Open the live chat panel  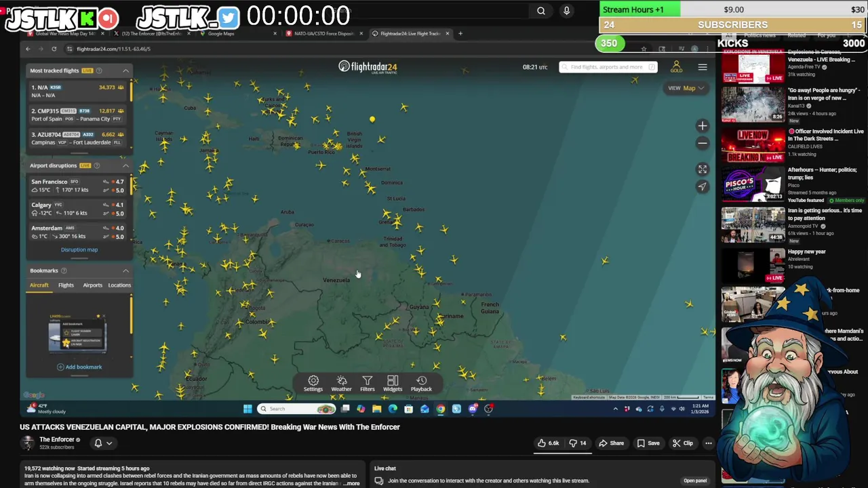point(695,481)
